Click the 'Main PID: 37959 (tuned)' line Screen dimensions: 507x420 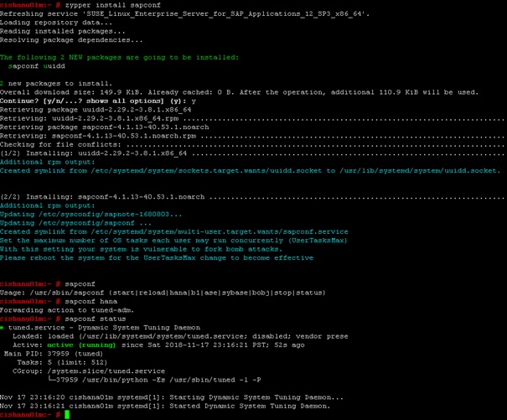54,354
